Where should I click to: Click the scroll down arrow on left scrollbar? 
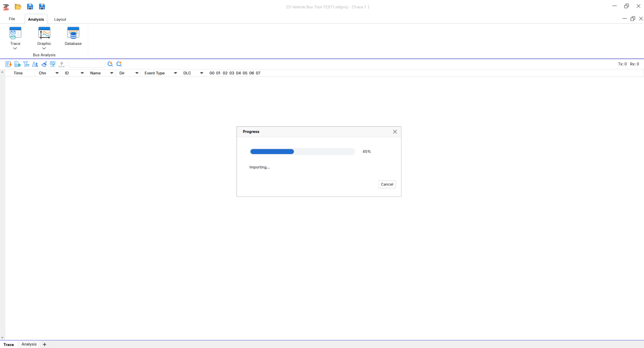tap(3, 338)
